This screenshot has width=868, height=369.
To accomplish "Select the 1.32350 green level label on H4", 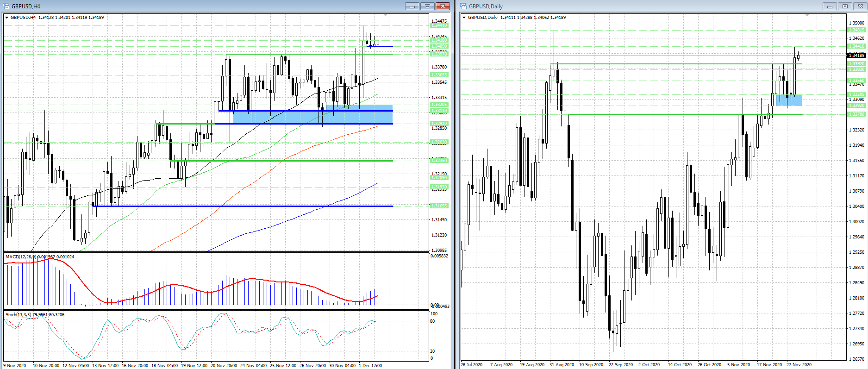I will (439, 160).
